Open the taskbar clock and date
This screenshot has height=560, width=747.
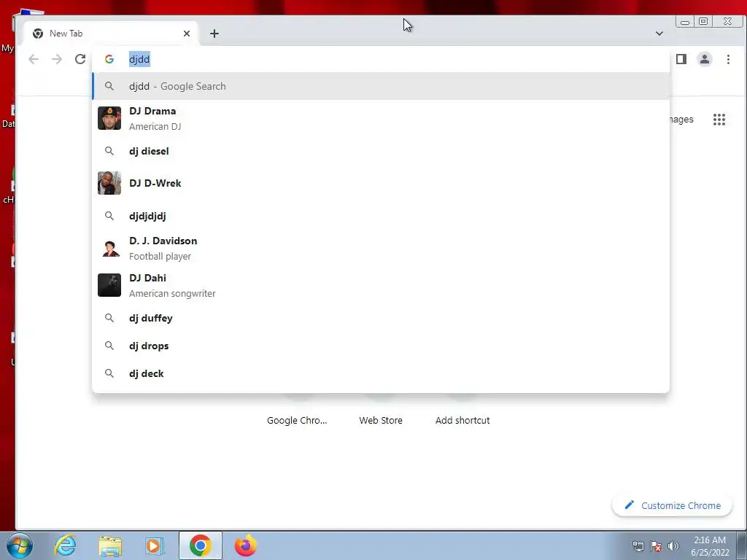(710, 546)
